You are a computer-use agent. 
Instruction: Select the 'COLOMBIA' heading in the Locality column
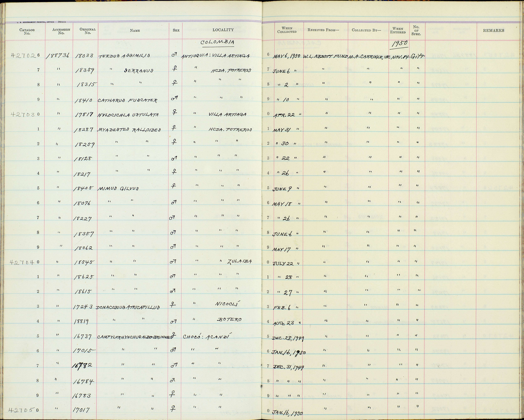217,42
